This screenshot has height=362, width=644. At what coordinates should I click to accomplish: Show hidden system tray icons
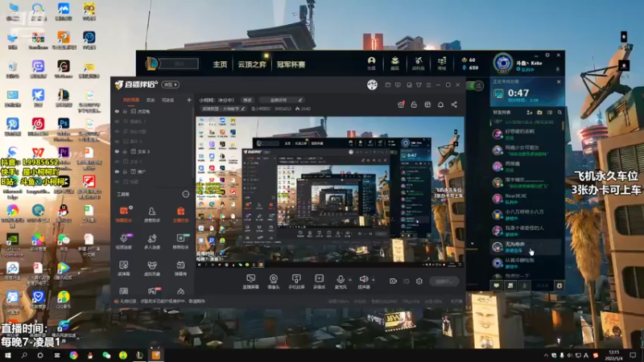click(546, 356)
